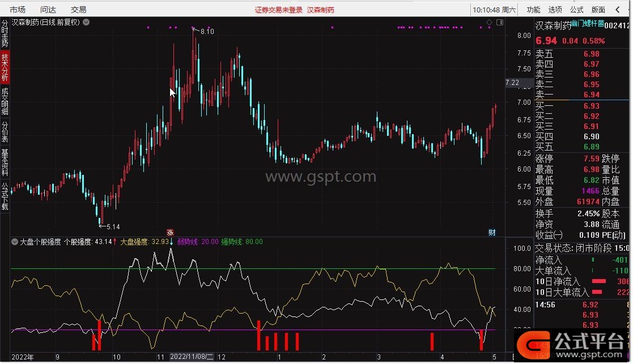Open the 问达 menu
Viewport: 633px width, 364px height.
coord(48,9)
